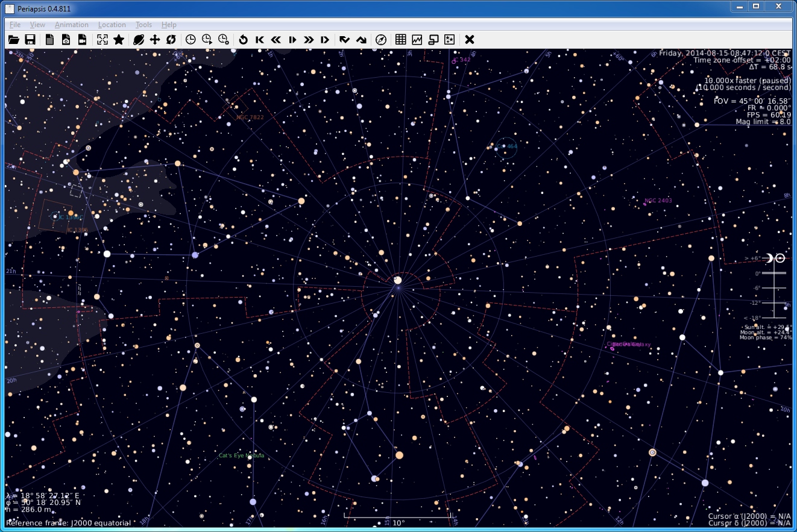Click the 10° scale bar label
797x532 pixels.
point(398,523)
